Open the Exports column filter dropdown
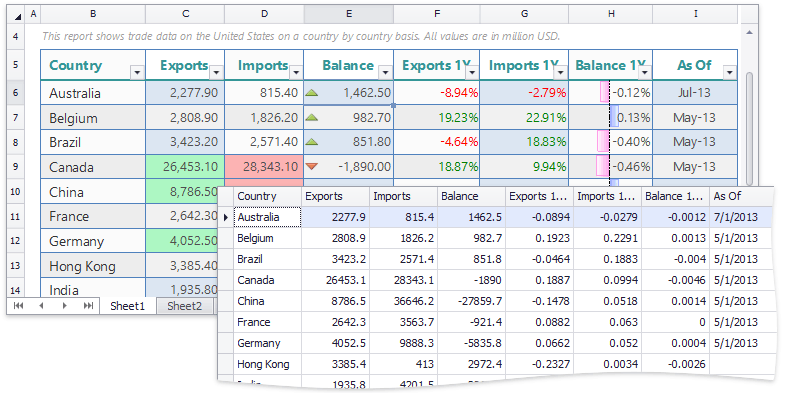This screenshot has height=393, width=790. tap(216, 73)
